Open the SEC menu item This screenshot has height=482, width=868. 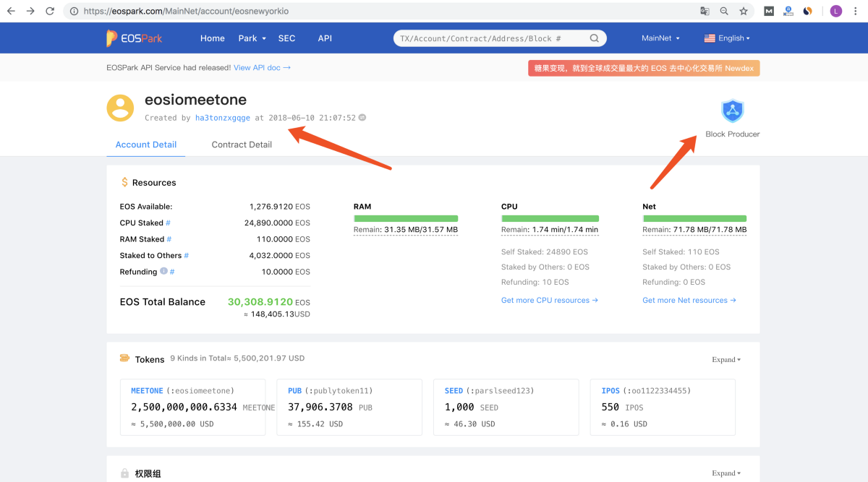(x=287, y=38)
